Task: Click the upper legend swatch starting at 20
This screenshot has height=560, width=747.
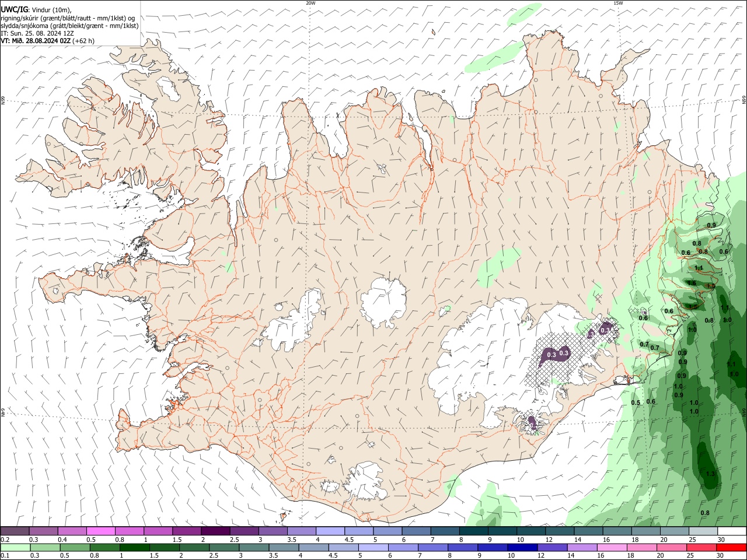Action: pos(675,531)
